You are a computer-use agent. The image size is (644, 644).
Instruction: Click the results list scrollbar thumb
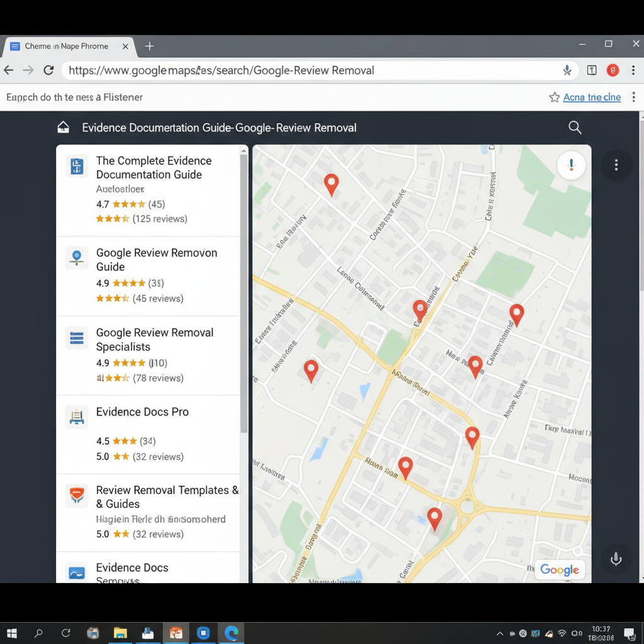point(243,293)
